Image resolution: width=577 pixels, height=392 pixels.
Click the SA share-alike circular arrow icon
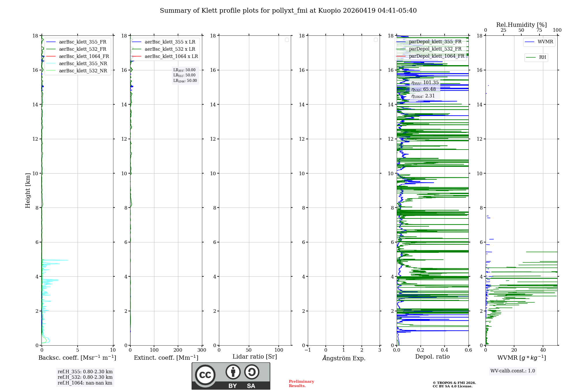coord(252,372)
